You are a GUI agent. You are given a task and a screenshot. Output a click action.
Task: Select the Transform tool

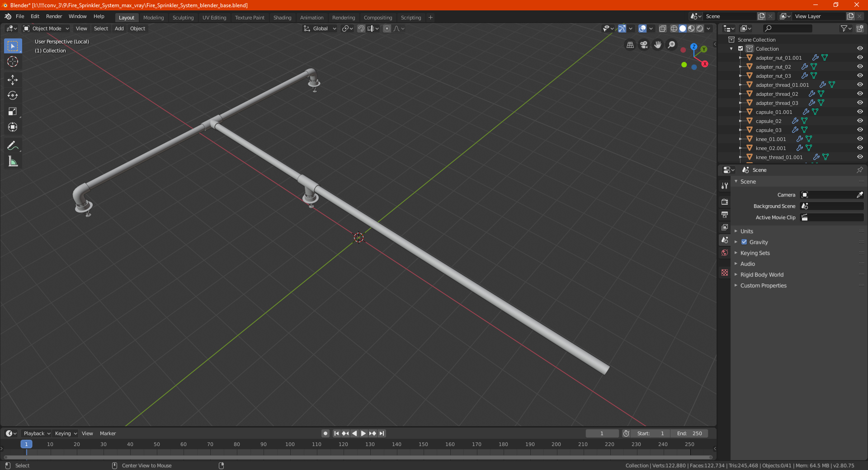[13, 127]
